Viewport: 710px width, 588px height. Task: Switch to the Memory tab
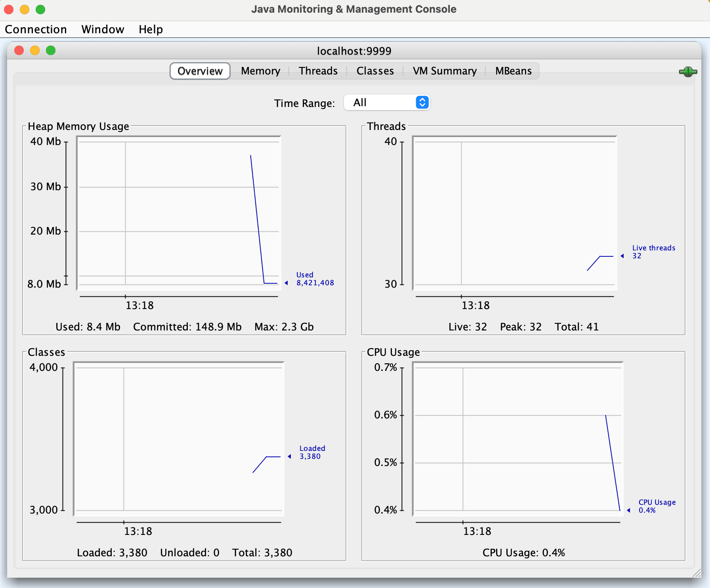[260, 71]
